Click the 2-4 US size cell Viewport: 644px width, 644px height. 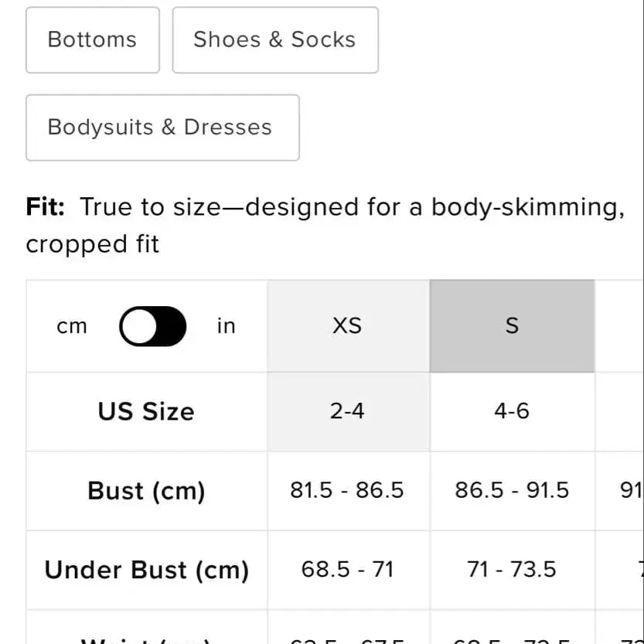tap(347, 411)
